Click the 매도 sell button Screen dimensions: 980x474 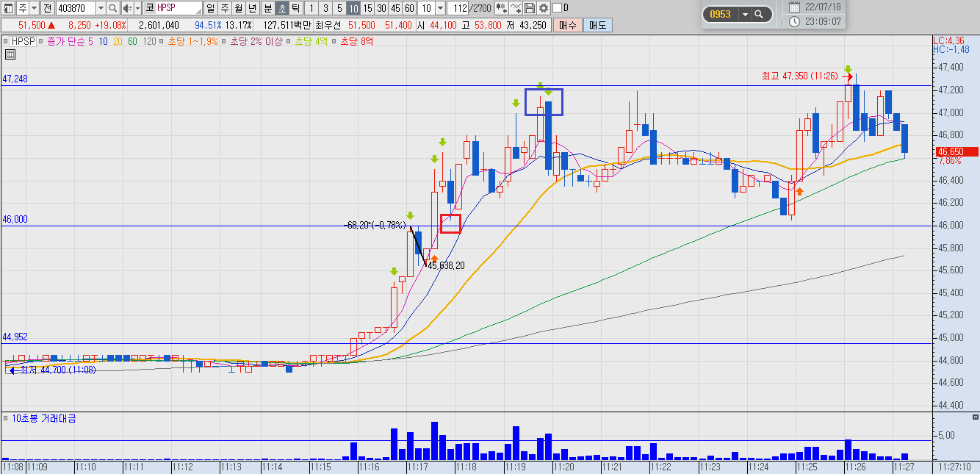[x=597, y=26]
